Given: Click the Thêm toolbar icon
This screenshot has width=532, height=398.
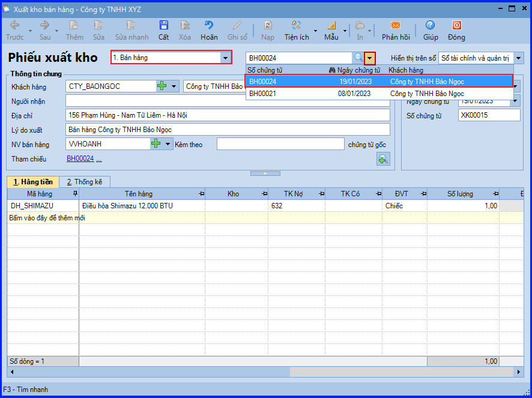Looking at the screenshot, I should coord(74,26).
